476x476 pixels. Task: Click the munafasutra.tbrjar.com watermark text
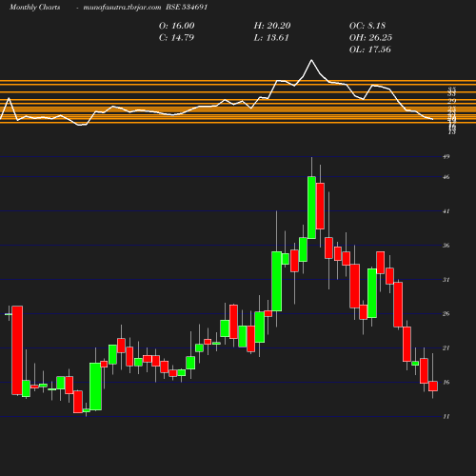click(x=122, y=7)
